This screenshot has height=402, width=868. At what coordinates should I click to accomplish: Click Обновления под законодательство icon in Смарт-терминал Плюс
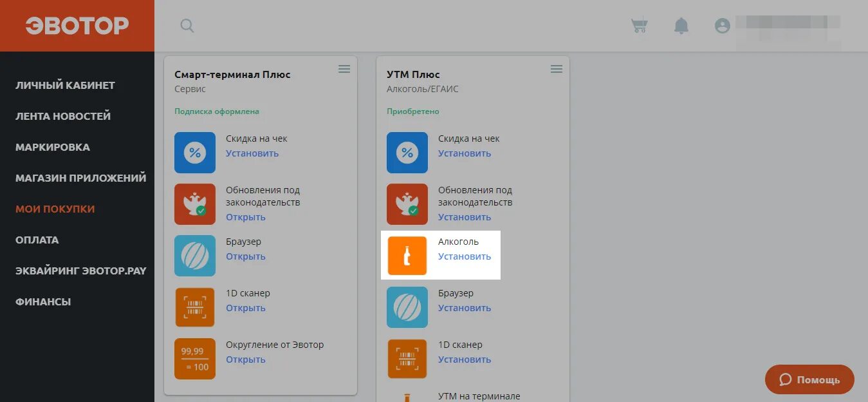click(x=195, y=204)
